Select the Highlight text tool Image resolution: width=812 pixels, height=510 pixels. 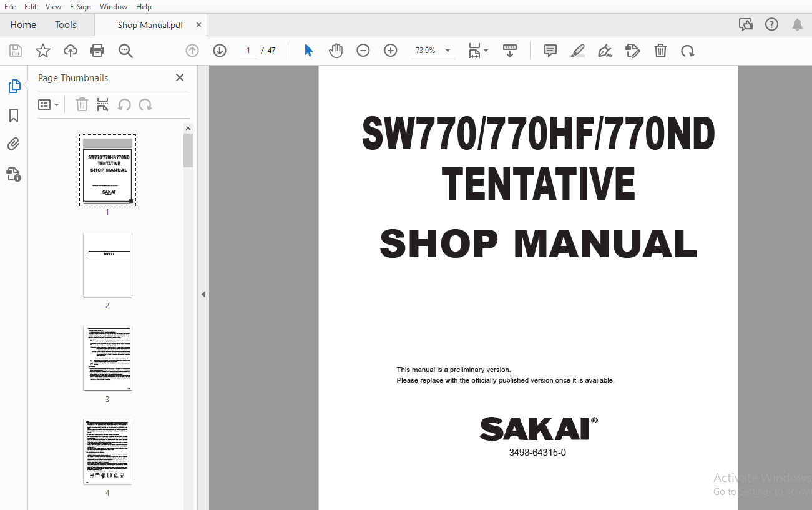coord(578,51)
